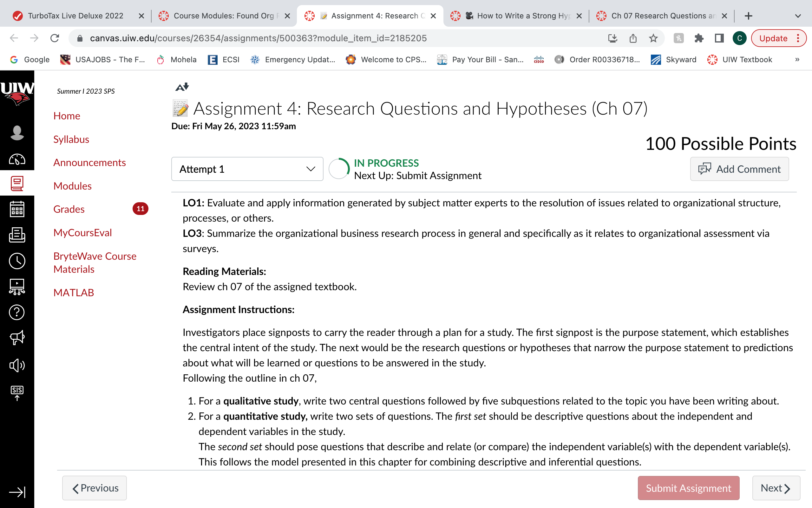Click the download page icon in address bar

pos(613,38)
